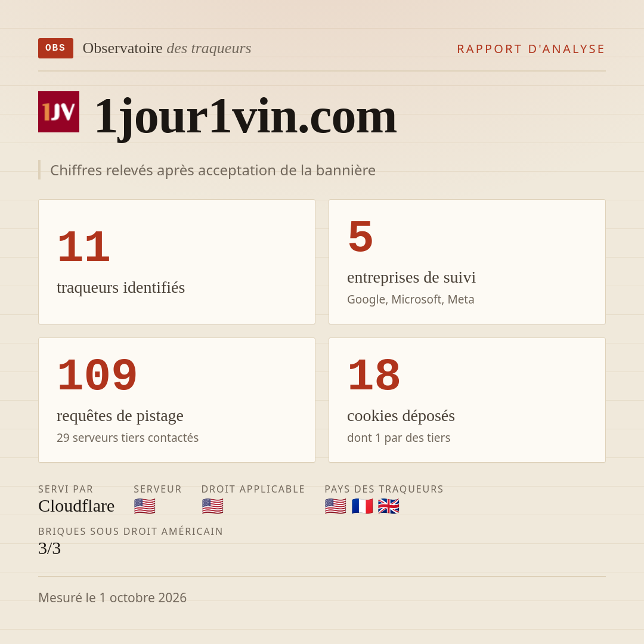Screen dimensions: 644x644
Task: Click the 'entreprises de suivi' label
Action: (x=411, y=277)
